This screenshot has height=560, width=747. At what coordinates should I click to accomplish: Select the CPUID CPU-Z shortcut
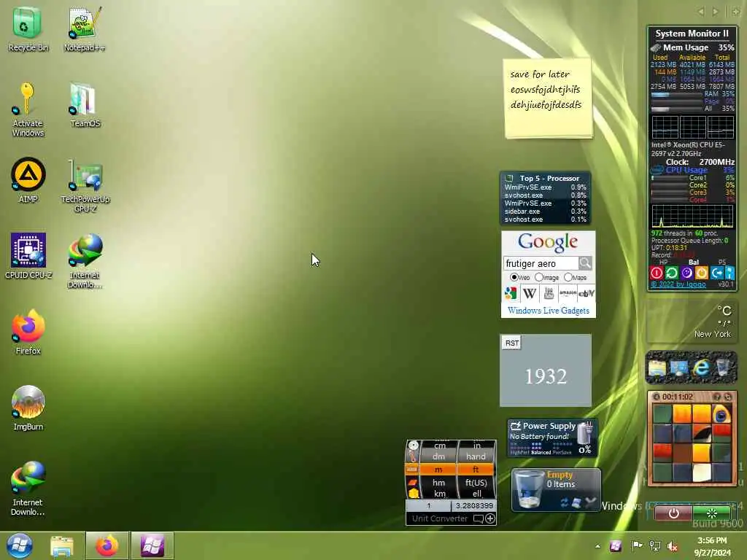28,256
